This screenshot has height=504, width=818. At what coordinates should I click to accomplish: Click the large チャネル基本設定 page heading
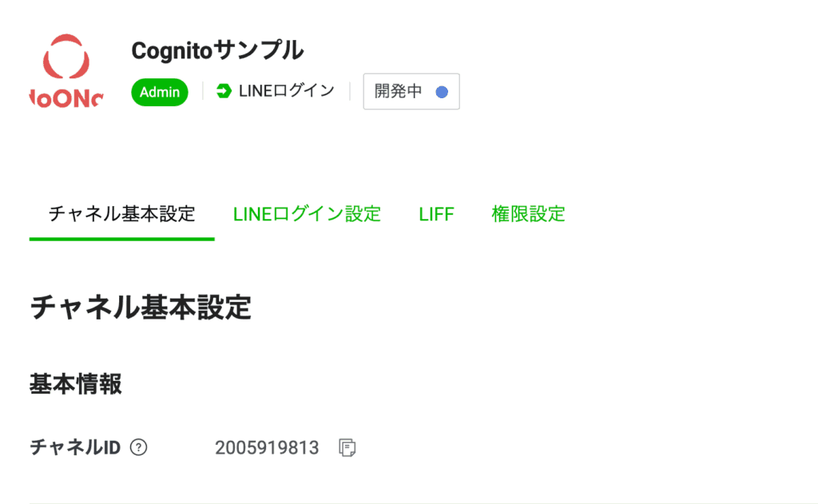point(141,308)
